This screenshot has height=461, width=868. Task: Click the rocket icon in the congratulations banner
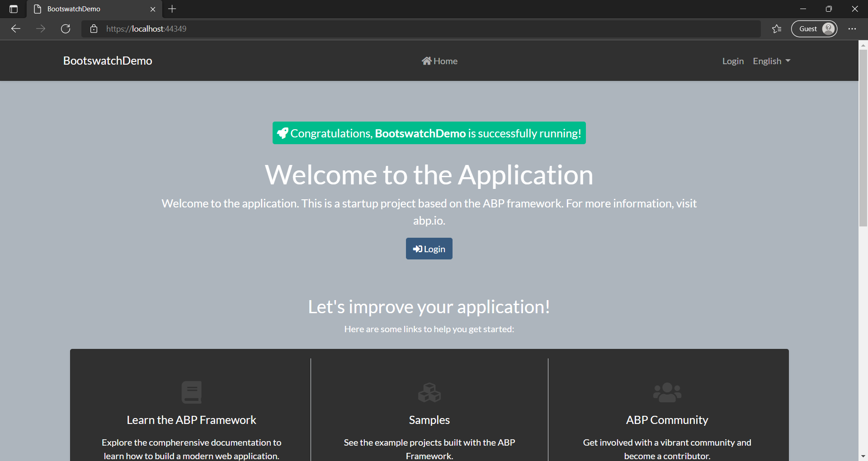[283, 133]
